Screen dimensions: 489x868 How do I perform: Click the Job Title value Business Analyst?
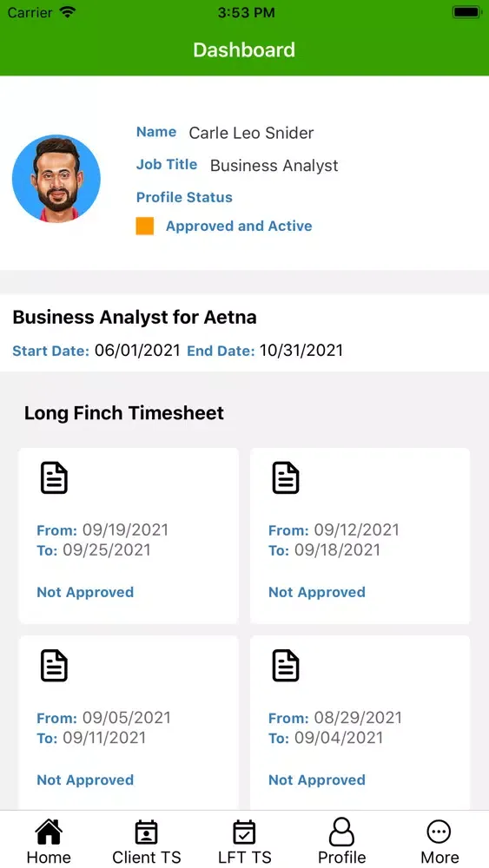click(x=274, y=166)
